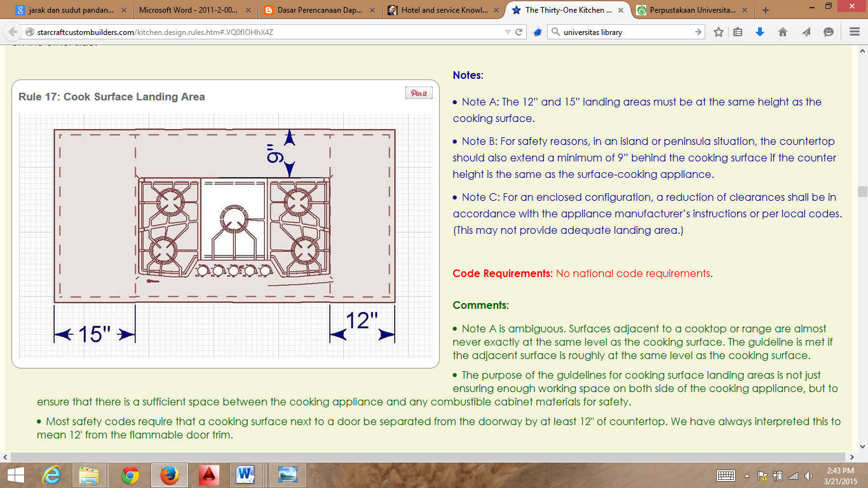Click the globe site identity icon in URL bar
Image resolution: width=868 pixels, height=488 pixels.
pos(30,32)
